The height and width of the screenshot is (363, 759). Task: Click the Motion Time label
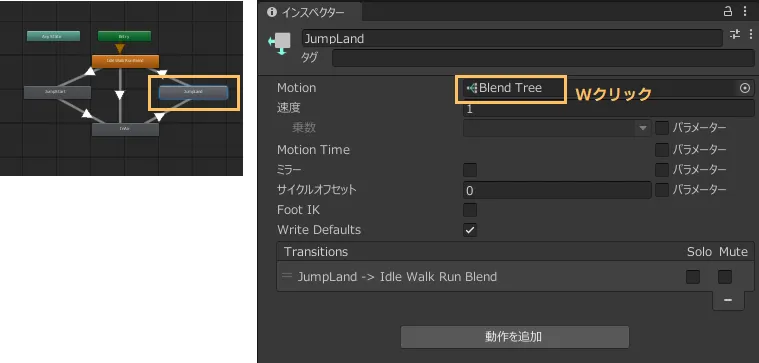[313, 150]
